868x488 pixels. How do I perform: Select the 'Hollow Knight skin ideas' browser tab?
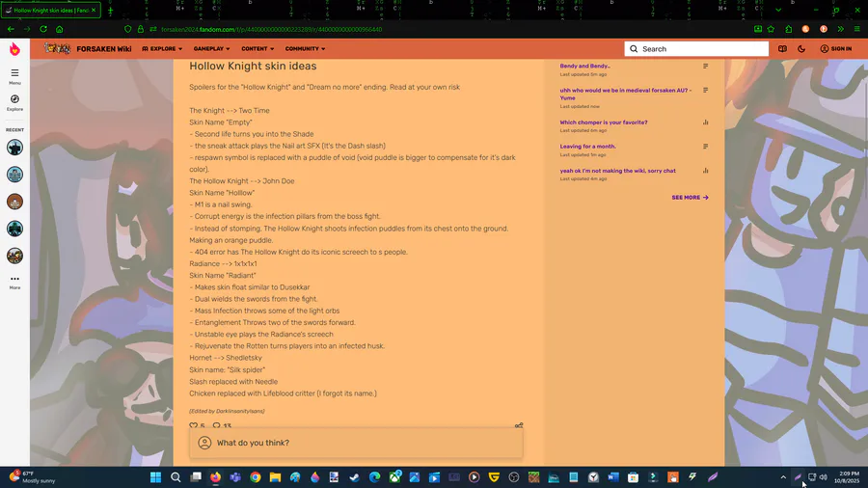pyautogui.click(x=51, y=10)
